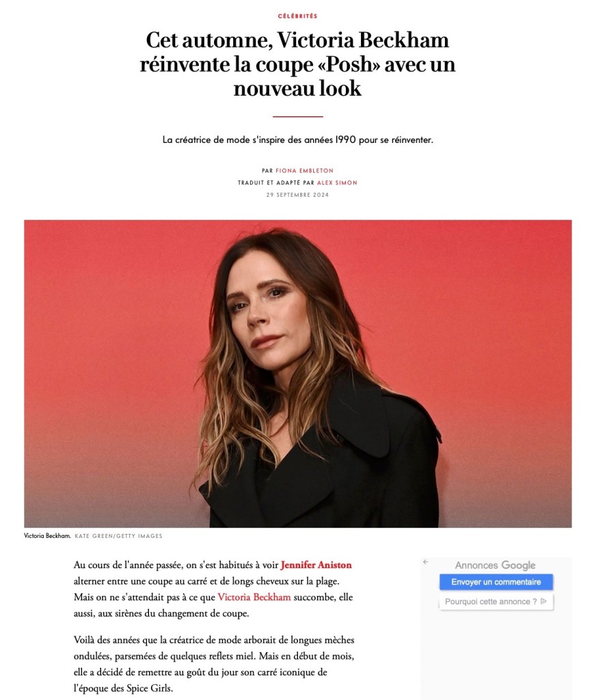Click the date 29 septembre 2024
This screenshot has width=596, height=700.
[297, 195]
